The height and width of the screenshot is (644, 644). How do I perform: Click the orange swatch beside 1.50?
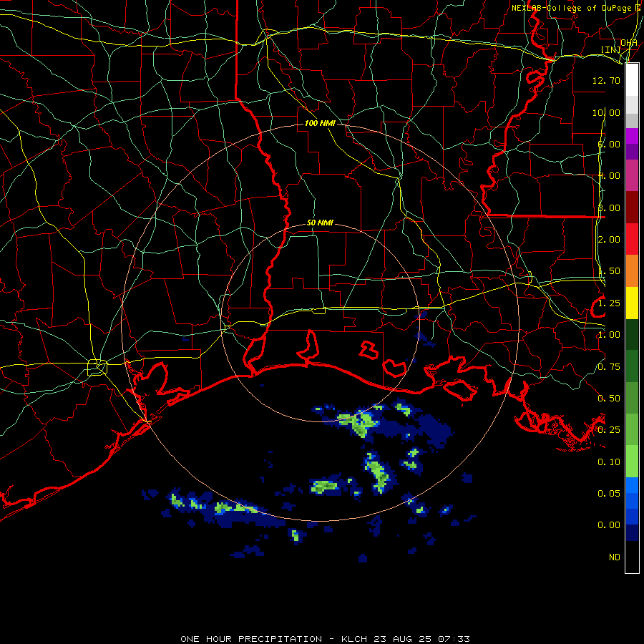(x=632, y=271)
